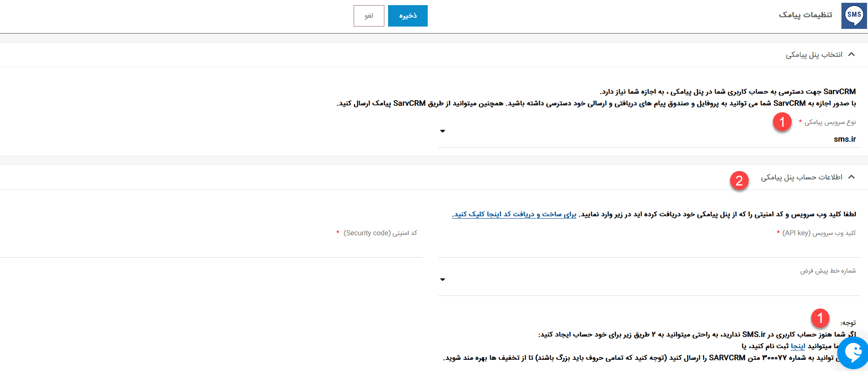Click the SMS settings module icon
The image size is (868, 371).
pos(854,16)
